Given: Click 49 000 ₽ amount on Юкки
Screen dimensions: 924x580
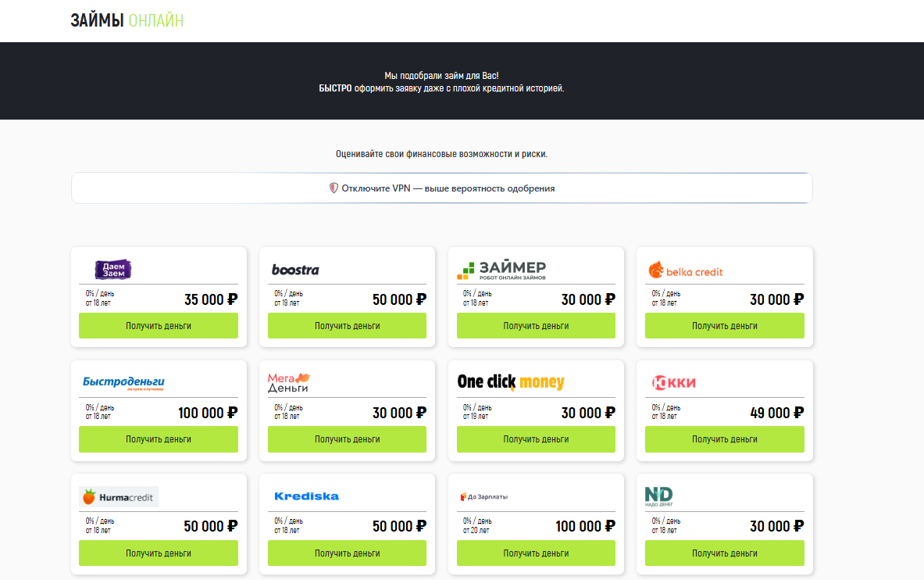Looking at the screenshot, I should click(x=776, y=413).
